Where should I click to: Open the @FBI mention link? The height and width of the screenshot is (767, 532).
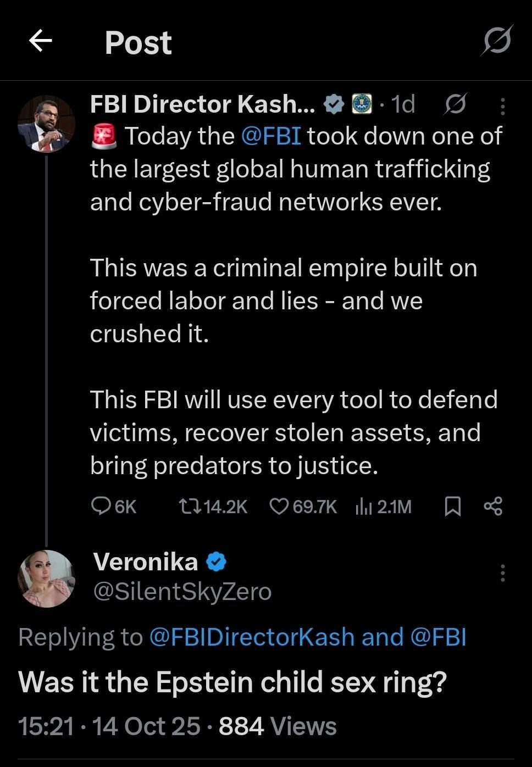click(x=271, y=136)
